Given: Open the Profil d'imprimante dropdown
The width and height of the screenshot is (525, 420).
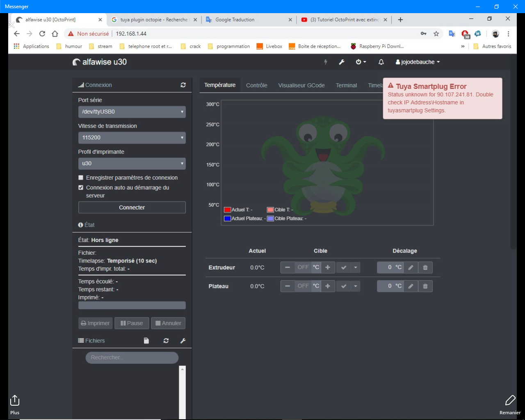Looking at the screenshot, I should [132, 163].
